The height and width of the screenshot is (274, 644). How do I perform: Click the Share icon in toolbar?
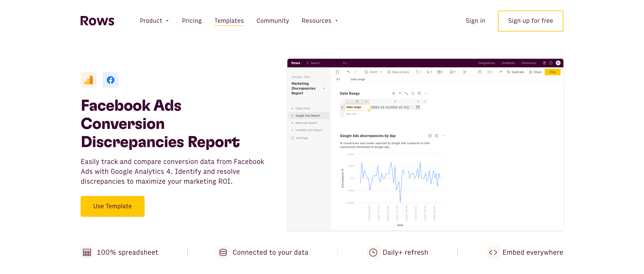(536, 72)
